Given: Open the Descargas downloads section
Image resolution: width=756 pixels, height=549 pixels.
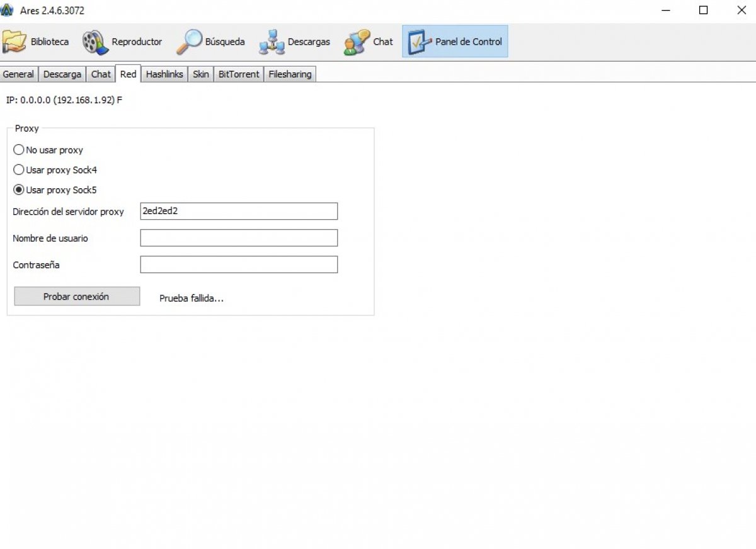Looking at the screenshot, I should pos(294,42).
